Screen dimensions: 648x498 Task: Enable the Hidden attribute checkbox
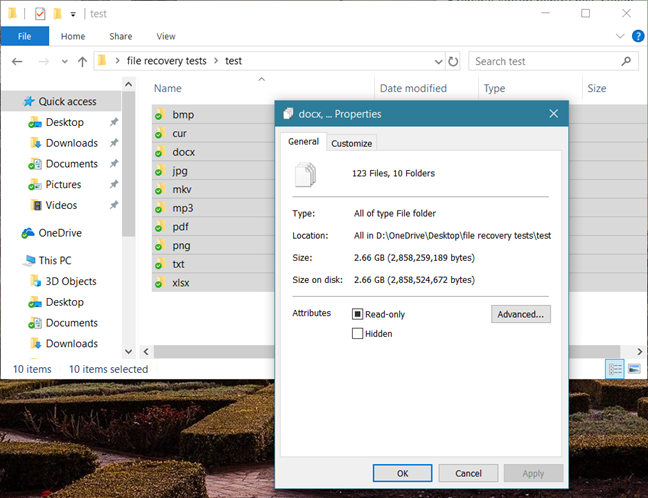[357, 334]
